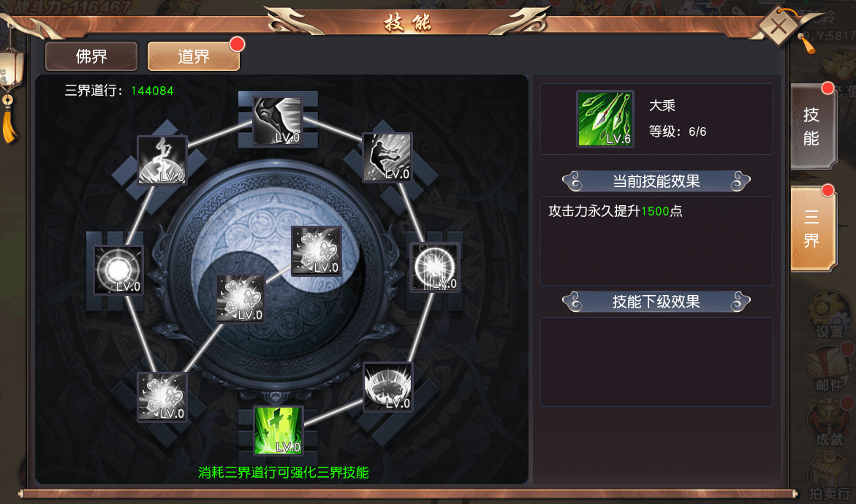Select the white flame skill icon
The height and width of the screenshot is (504, 856).
162,161
